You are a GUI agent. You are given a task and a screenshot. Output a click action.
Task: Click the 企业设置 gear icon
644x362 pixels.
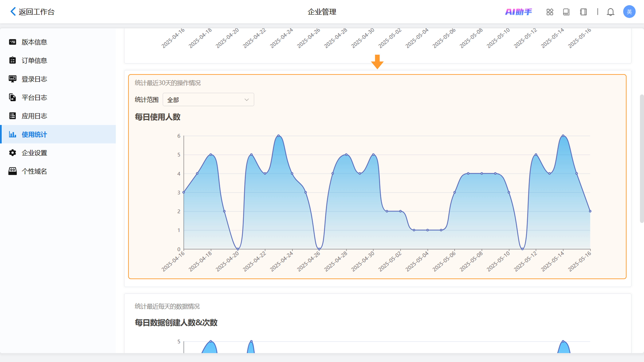pos(13,153)
